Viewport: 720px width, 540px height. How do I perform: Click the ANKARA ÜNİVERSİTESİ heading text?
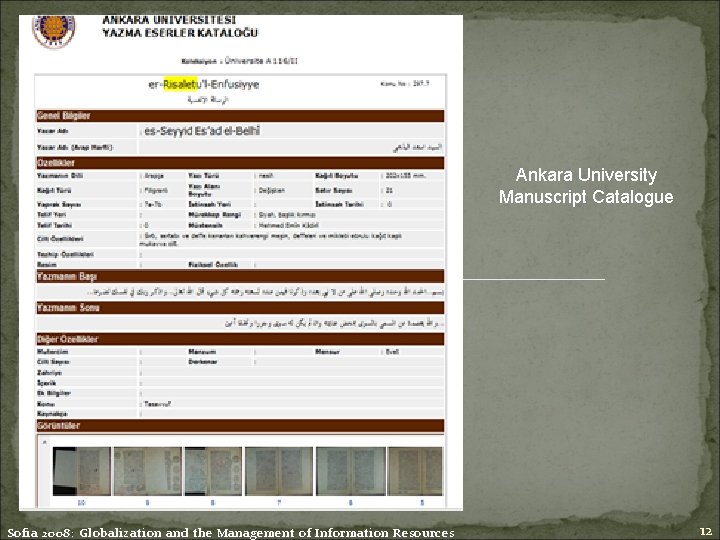(x=169, y=20)
